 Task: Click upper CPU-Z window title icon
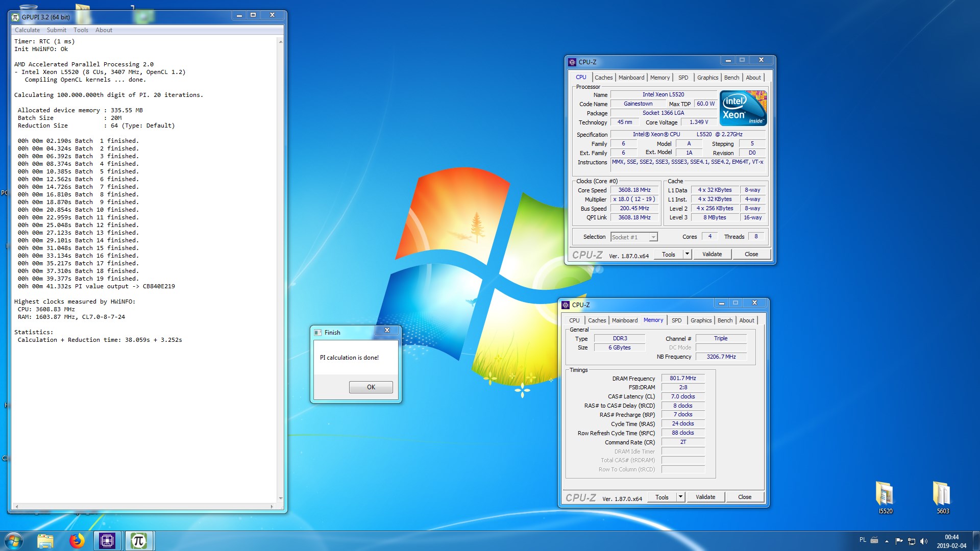tap(572, 62)
